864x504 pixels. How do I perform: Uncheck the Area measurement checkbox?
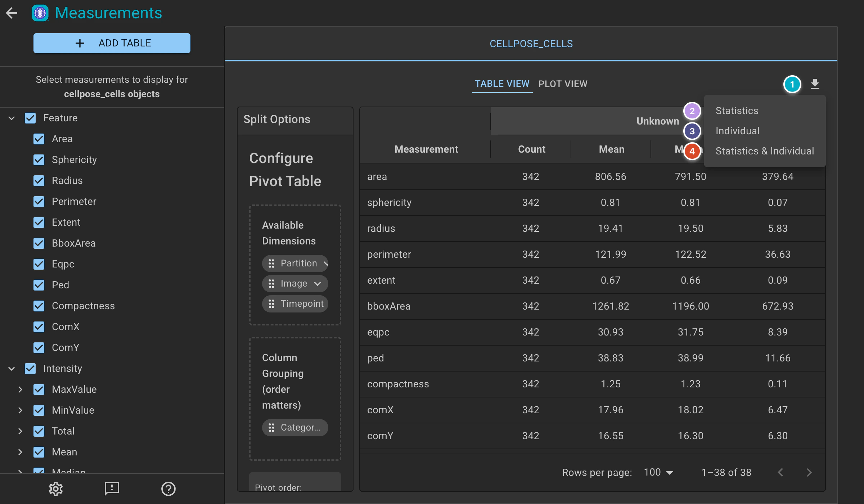coord(39,139)
